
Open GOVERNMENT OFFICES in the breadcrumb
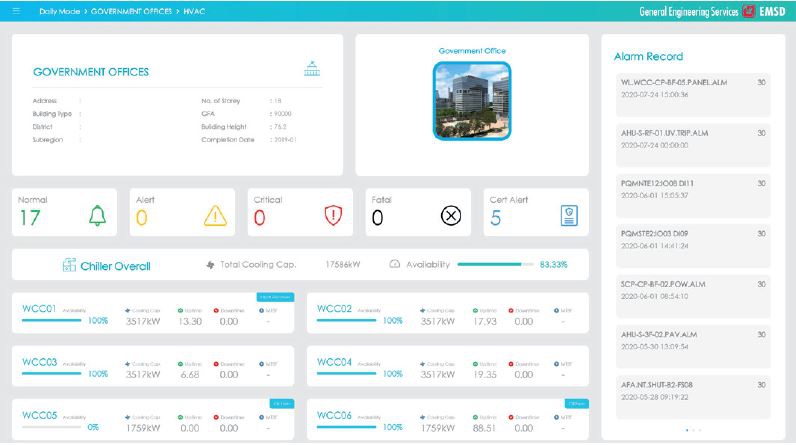[x=131, y=11]
